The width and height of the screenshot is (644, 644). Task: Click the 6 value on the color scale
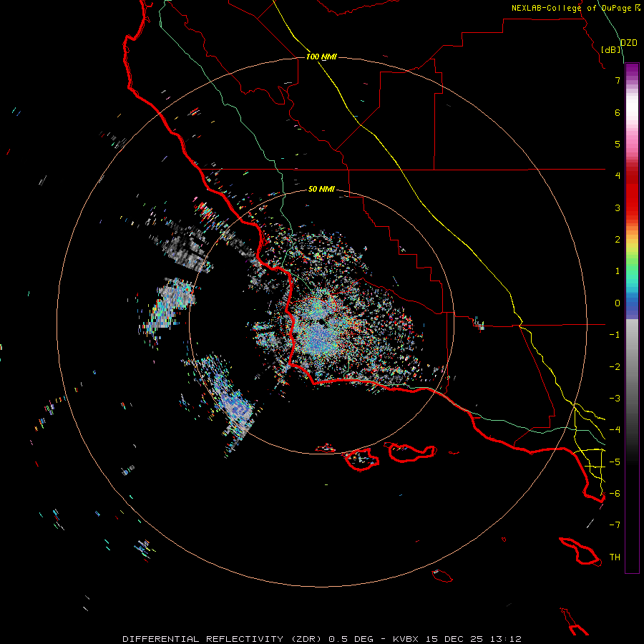(x=618, y=112)
